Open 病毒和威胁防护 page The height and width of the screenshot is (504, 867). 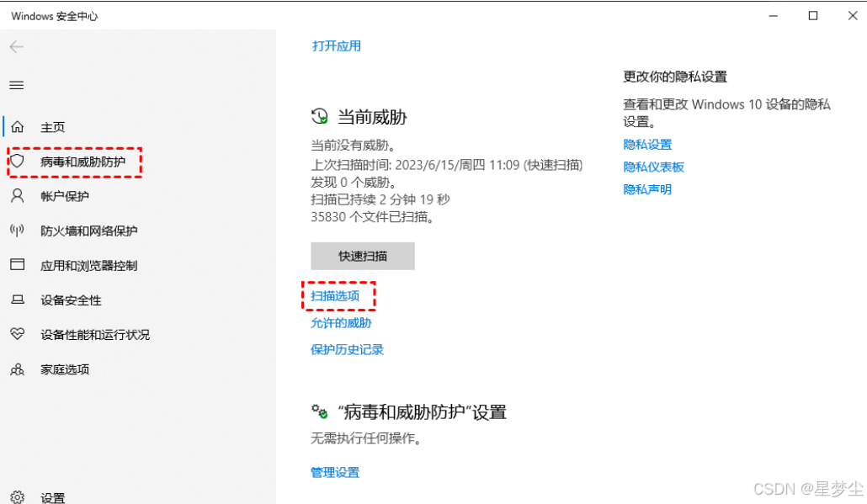tap(83, 162)
